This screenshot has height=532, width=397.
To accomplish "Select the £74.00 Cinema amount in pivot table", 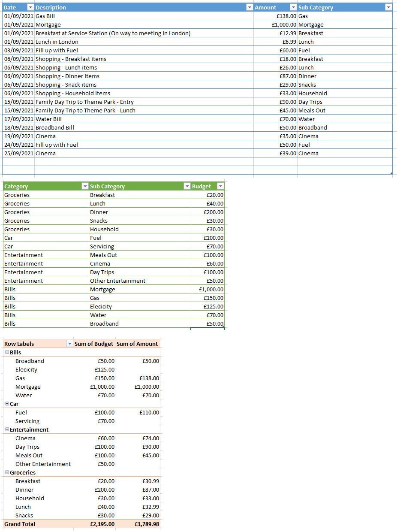I will (x=150, y=438).
